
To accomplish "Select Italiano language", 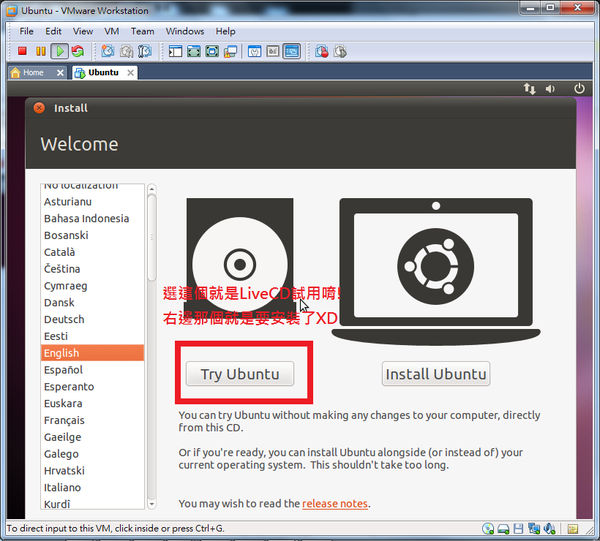I will (92, 488).
